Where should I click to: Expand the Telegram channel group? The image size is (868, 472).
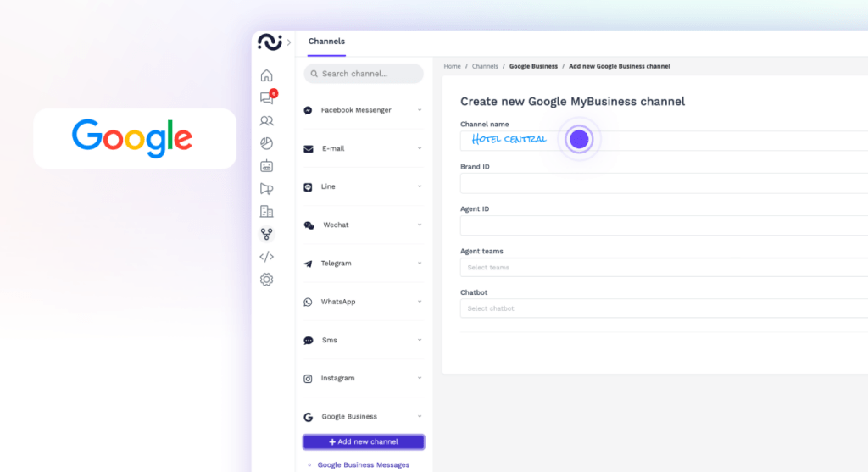pyautogui.click(x=363, y=264)
